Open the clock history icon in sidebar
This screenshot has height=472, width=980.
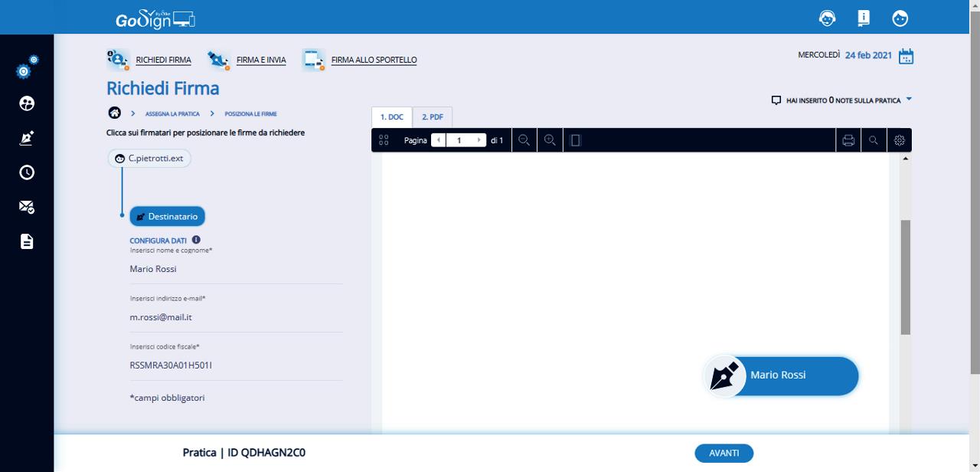27,172
